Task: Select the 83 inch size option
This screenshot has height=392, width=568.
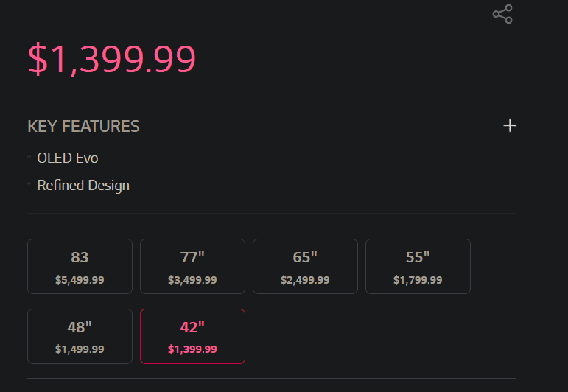Action: point(80,266)
